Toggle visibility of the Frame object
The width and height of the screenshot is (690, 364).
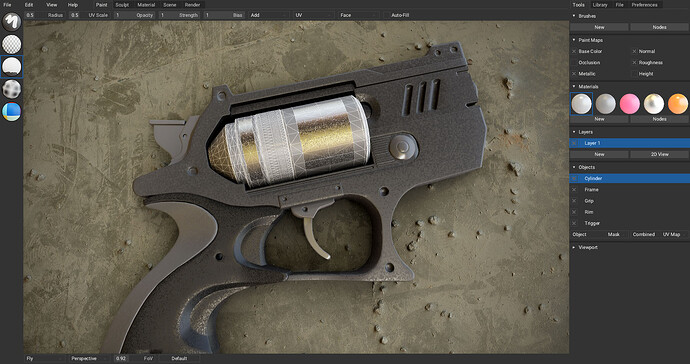[574, 190]
